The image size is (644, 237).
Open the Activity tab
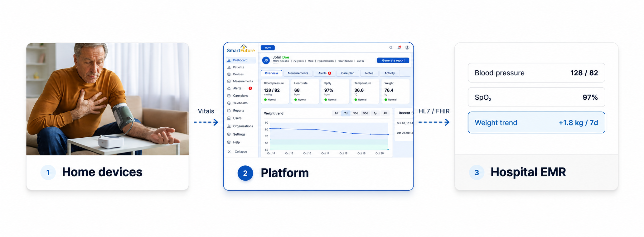coord(390,73)
